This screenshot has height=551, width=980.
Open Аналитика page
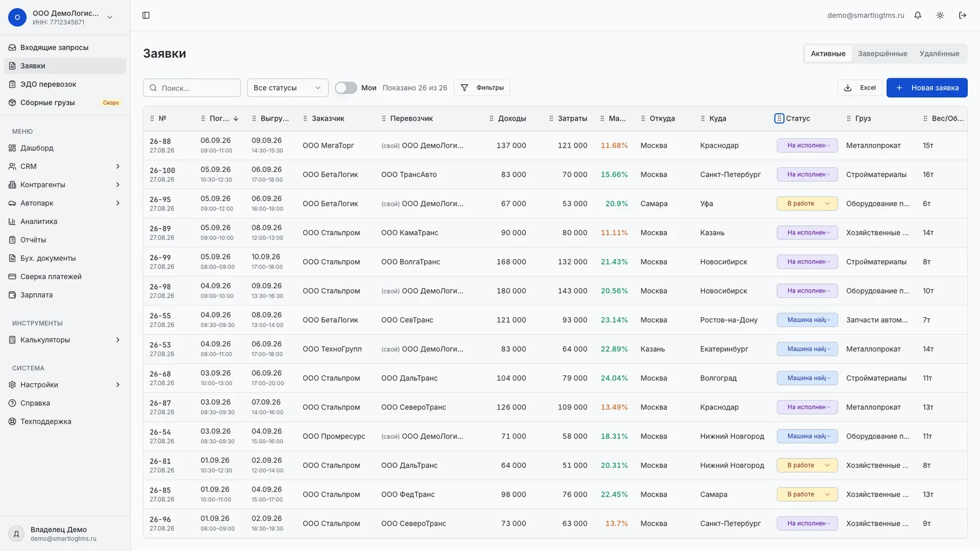click(65, 221)
